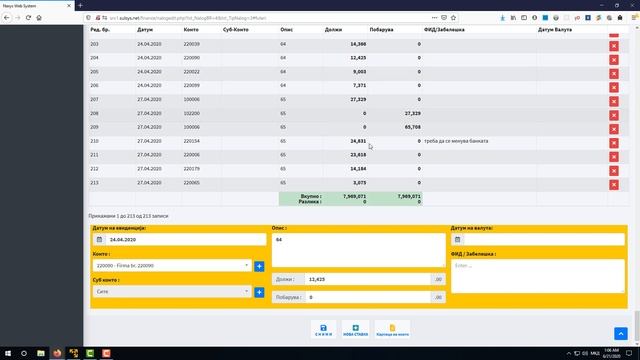This screenshot has width=640, height=360.
Task: Click the save button with disk icon
Action: point(323,330)
